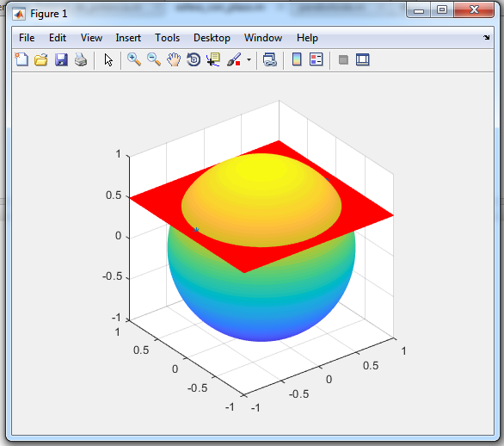Click the z-axis tick label -0.5

(x=112, y=276)
